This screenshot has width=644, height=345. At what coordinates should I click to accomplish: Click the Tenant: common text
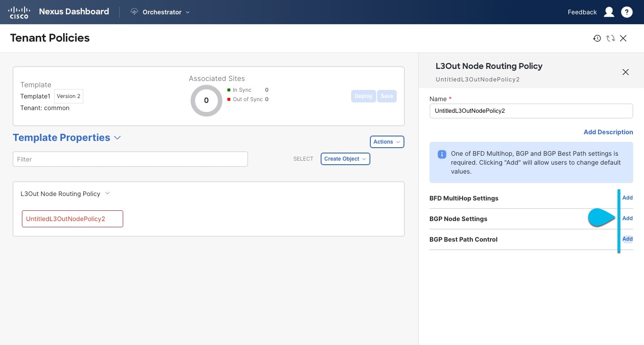click(x=45, y=108)
